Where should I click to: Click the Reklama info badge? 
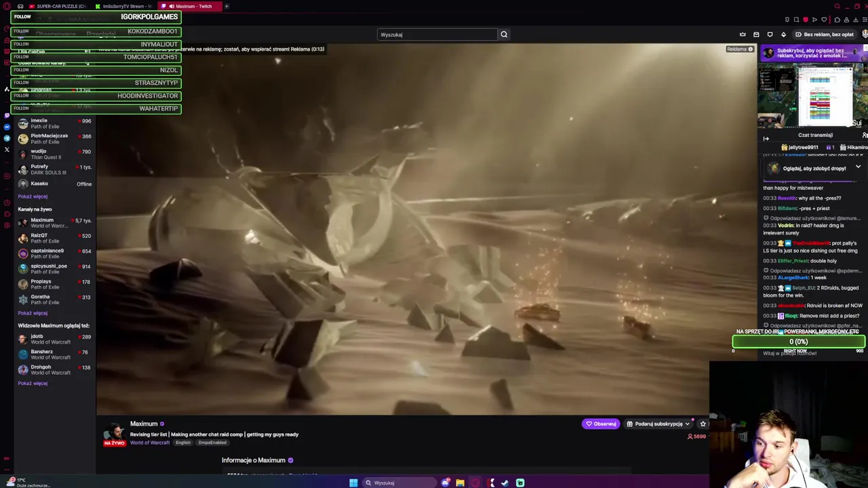pos(740,49)
